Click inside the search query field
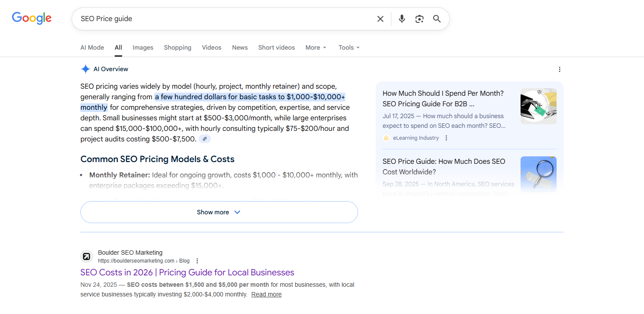The width and height of the screenshot is (644, 314). pos(176,18)
